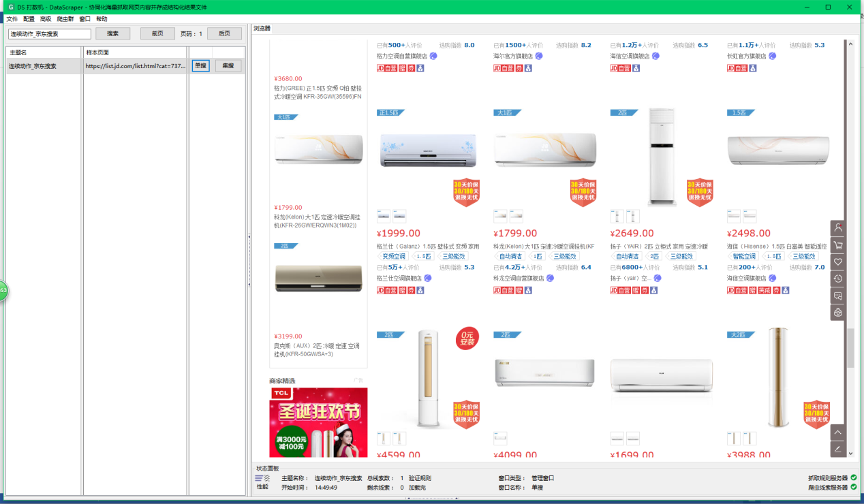The height and width of the screenshot is (504, 864).
Task: Open the sidebar GREE ¥3680.00 product title
Action: click(318, 92)
